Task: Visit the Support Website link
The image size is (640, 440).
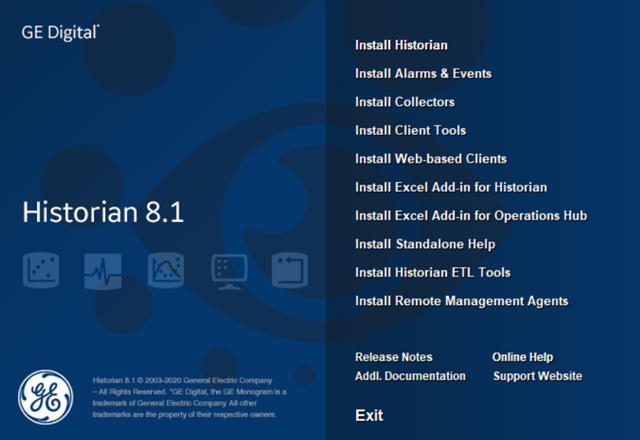Action: [538, 376]
